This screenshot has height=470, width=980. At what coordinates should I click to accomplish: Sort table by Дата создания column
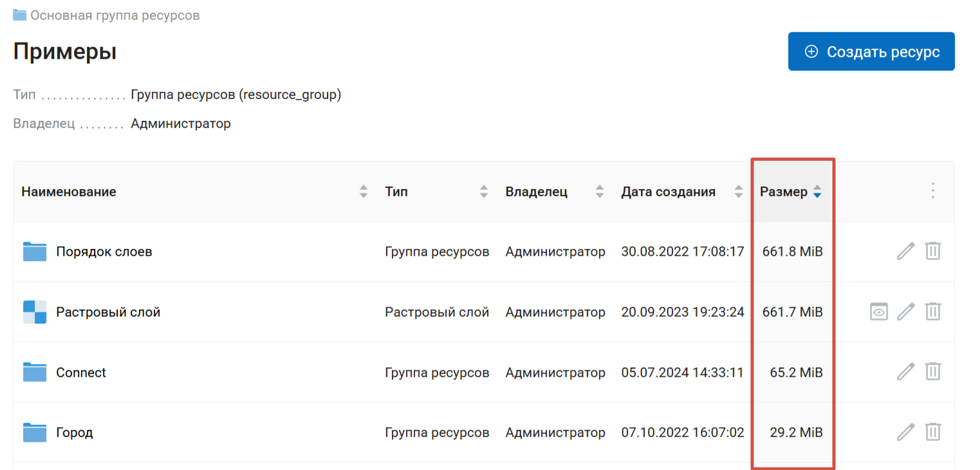[x=739, y=191]
